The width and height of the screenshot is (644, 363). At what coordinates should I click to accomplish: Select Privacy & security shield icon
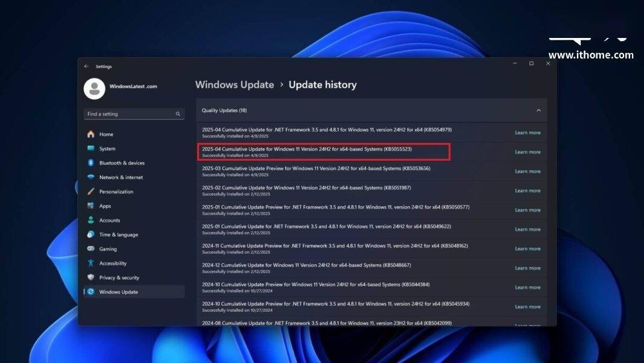[x=91, y=277]
